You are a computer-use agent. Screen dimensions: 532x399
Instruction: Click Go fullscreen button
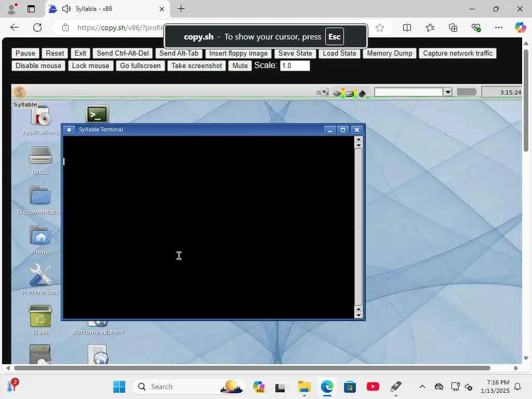[140, 66]
